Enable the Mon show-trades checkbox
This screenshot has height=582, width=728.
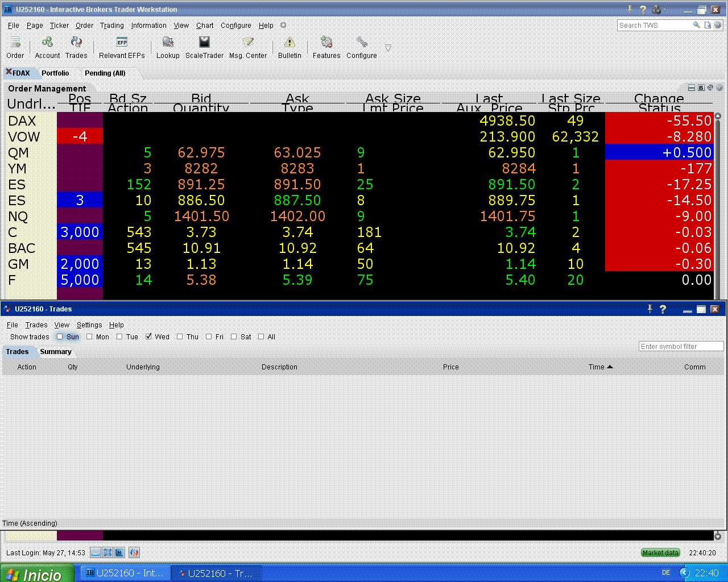tap(89, 336)
